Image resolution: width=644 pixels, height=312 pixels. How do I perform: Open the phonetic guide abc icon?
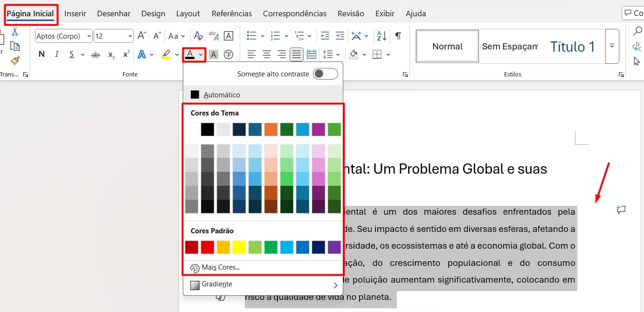tap(214, 35)
